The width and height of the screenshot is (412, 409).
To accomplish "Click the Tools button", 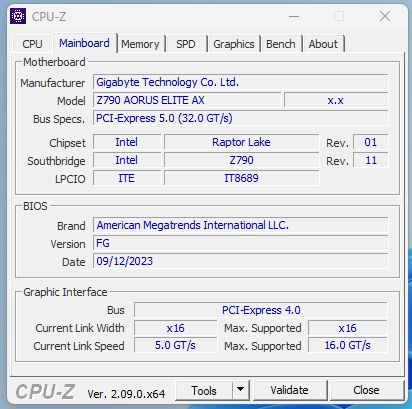I will (204, 390).
